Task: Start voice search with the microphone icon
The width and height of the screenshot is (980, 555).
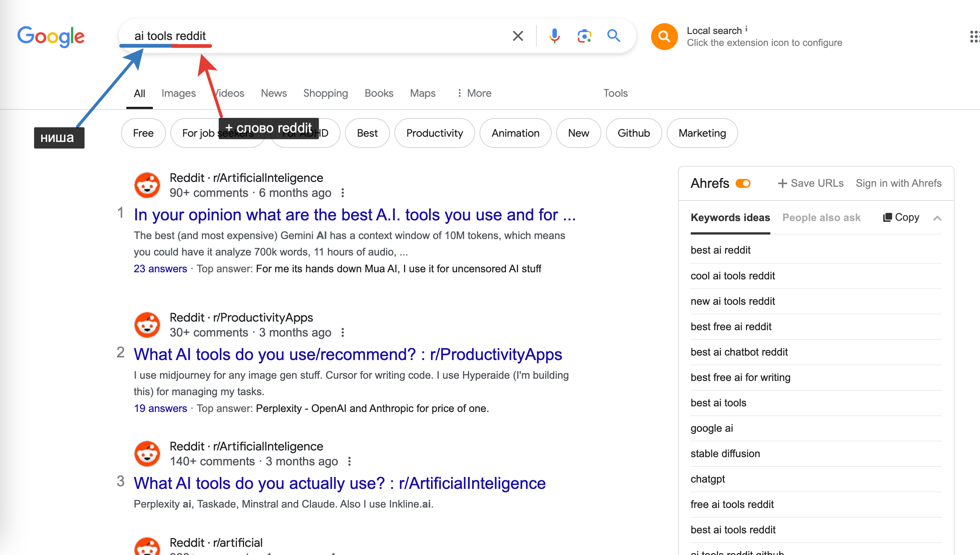Action: pos(554,36)
